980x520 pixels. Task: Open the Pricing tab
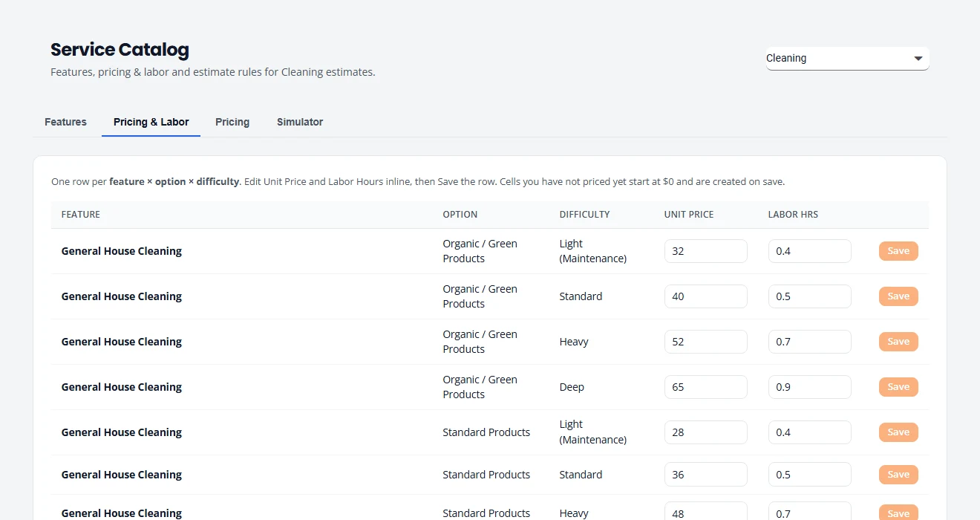[x=232, y=122]
